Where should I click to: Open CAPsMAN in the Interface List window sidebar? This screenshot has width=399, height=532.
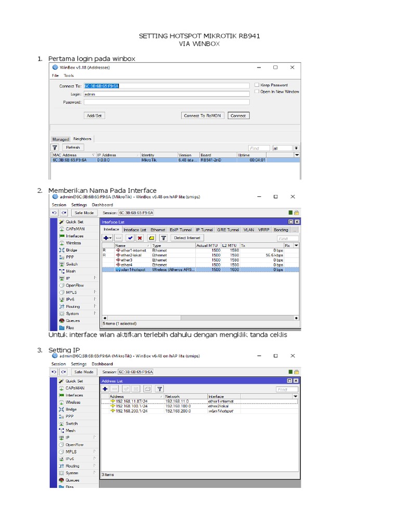point(75,229)
